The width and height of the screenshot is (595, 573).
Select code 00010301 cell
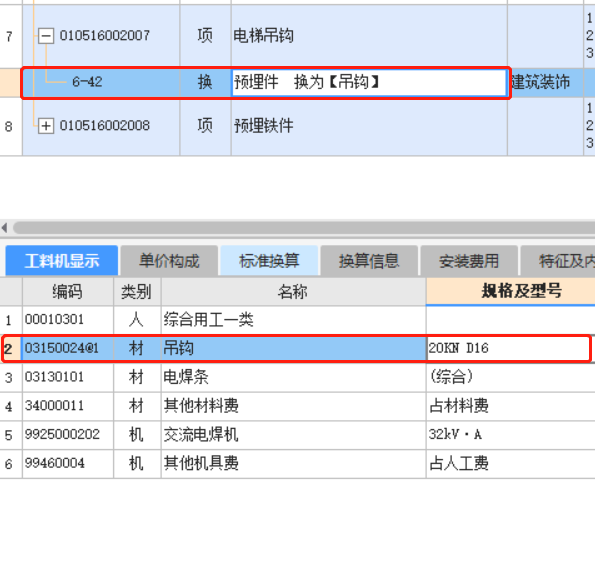(x=68, y=320)
